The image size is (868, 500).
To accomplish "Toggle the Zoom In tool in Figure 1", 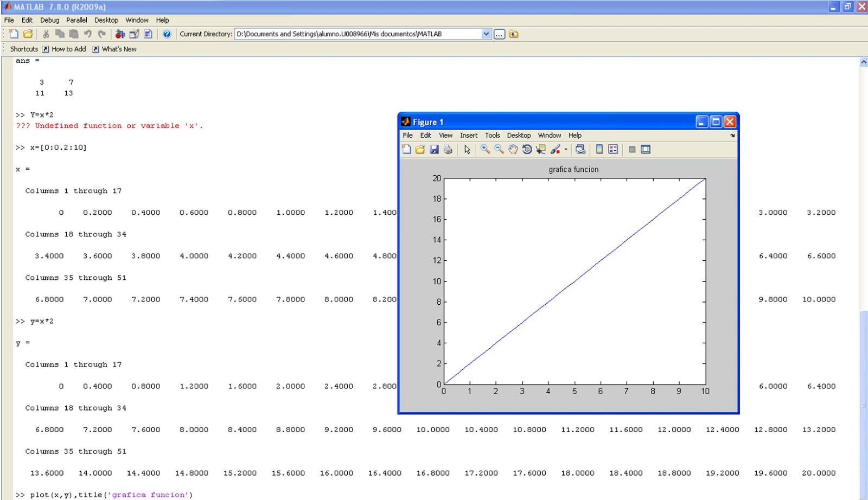I will tap(485, 149).
